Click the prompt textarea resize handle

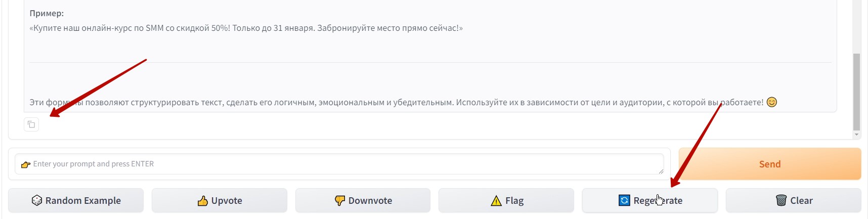pyautogui.click(x=660, y=171)
